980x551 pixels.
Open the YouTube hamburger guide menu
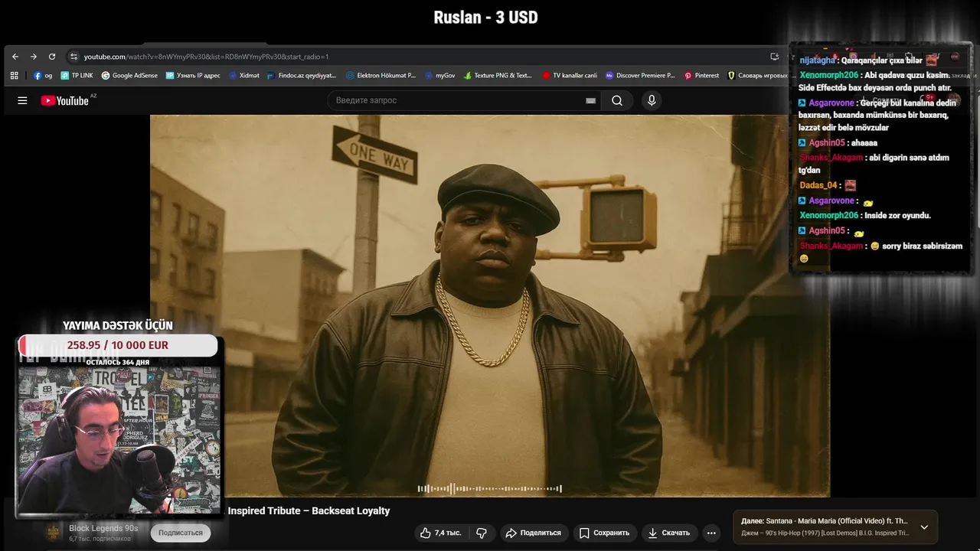(x=22, y=100)
